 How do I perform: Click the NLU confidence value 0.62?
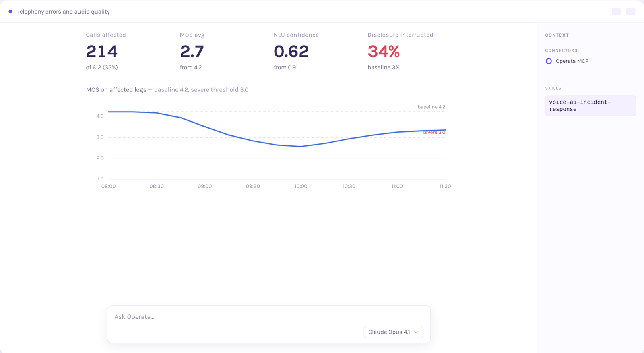pyautogui.click(x=291, y=51)
